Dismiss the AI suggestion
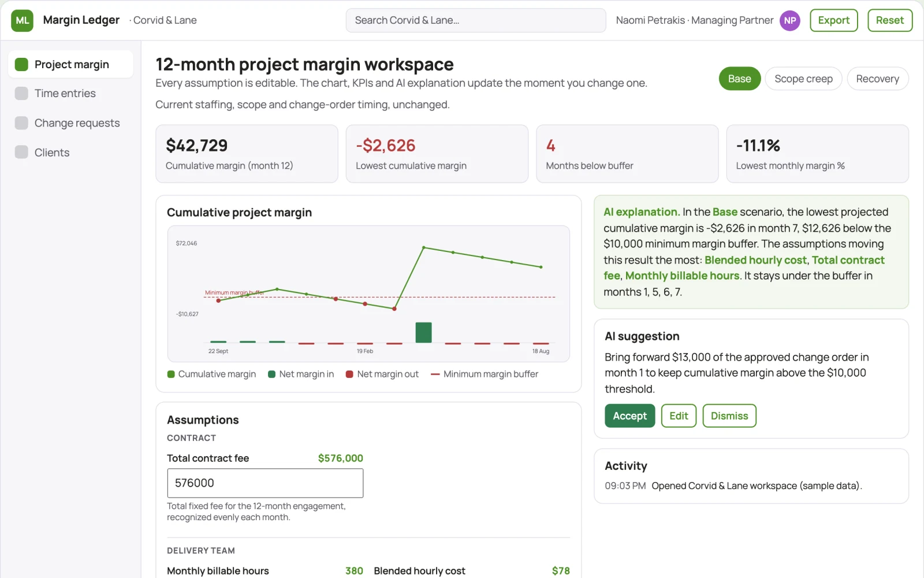 729,416
